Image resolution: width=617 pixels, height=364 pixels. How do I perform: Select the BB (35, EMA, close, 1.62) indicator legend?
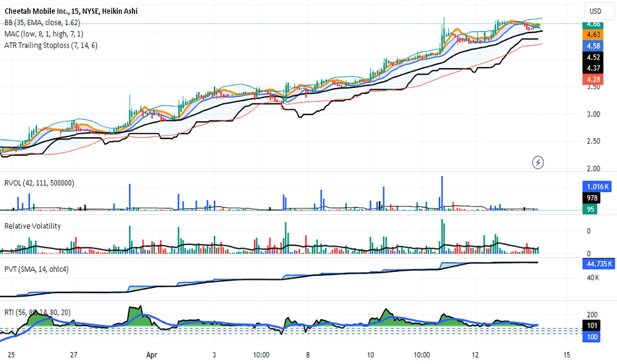pyautogui.click(x=42, y=23)
